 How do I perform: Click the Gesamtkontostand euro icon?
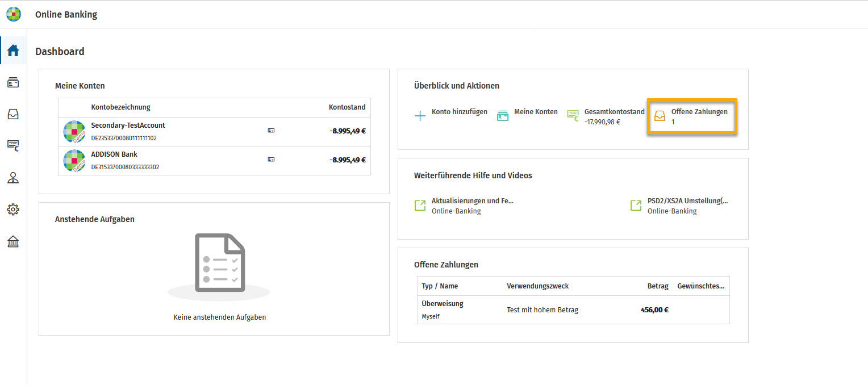coord(573,116)
